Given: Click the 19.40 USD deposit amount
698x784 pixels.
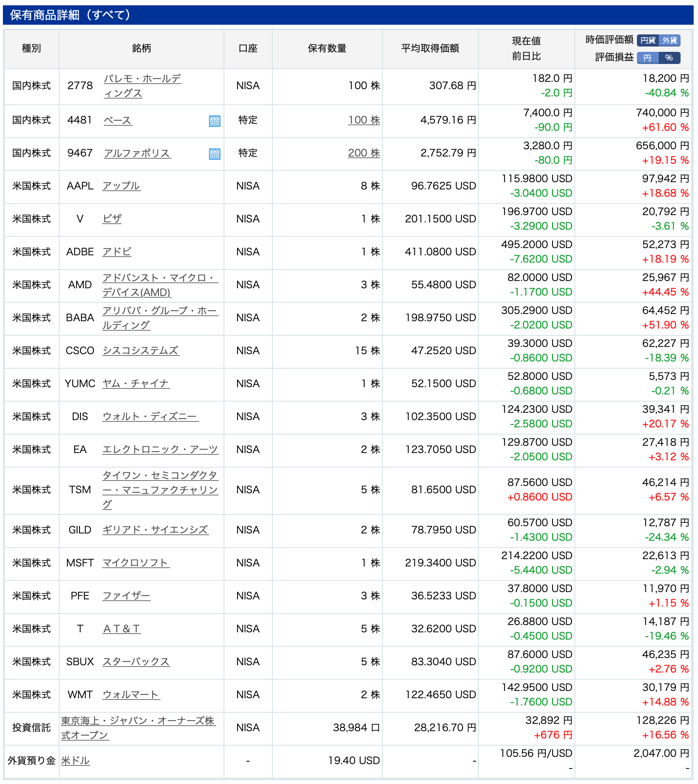Looking at the screenshot, I should pos(354,761).
